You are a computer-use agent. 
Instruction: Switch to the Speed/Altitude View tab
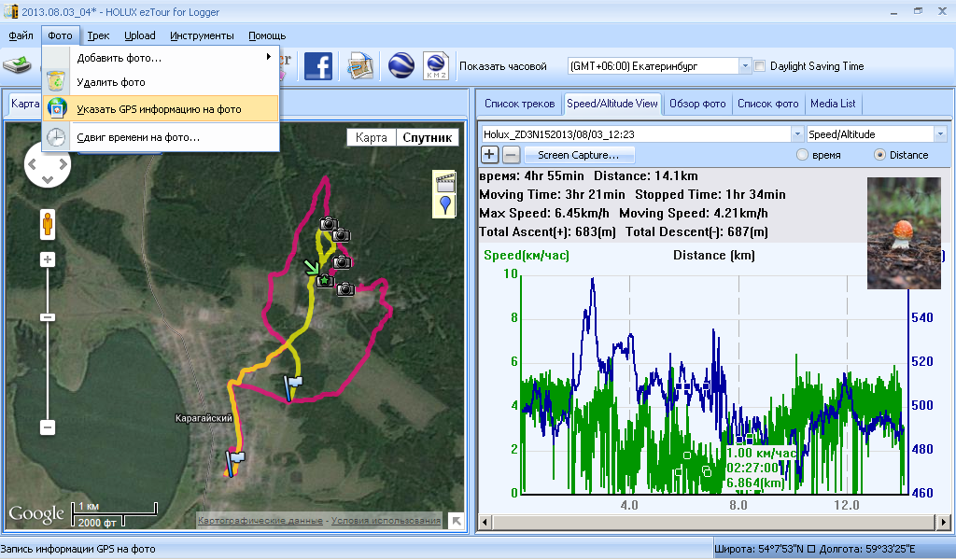click(612, 104)
